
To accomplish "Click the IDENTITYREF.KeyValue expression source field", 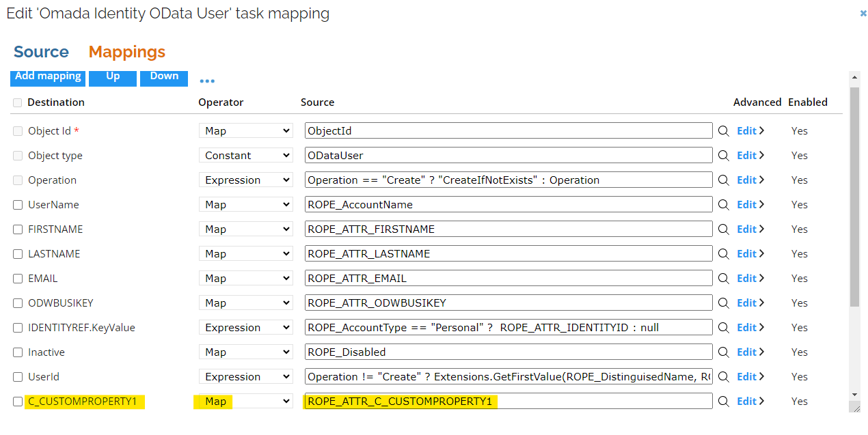I will [508, 328].
